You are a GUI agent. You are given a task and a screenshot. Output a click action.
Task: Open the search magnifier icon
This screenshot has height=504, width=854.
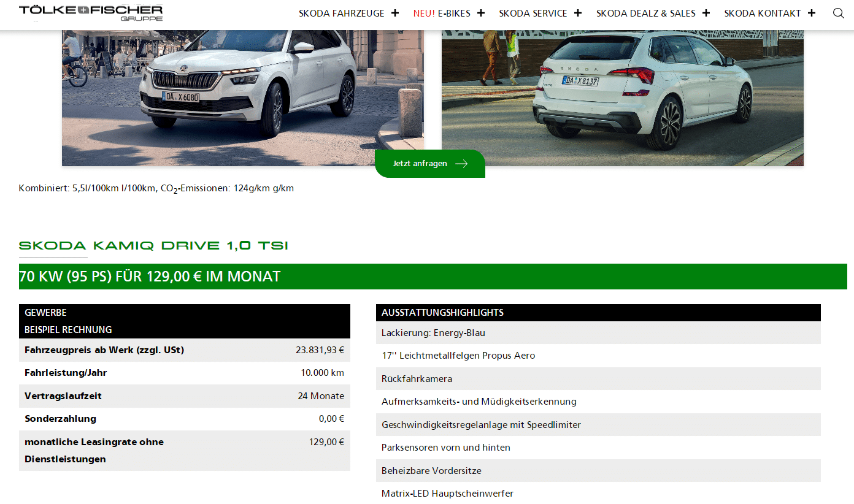[x=839, y=13]
